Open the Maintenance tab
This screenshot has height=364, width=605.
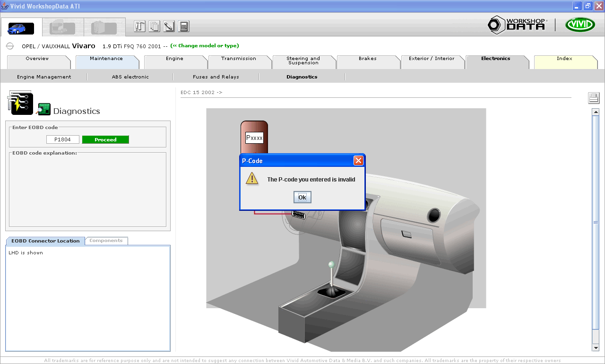[106, 62]
